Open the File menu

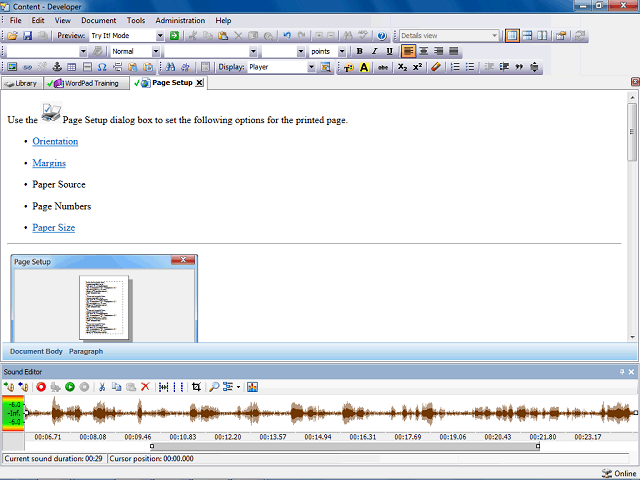point(16,20)
